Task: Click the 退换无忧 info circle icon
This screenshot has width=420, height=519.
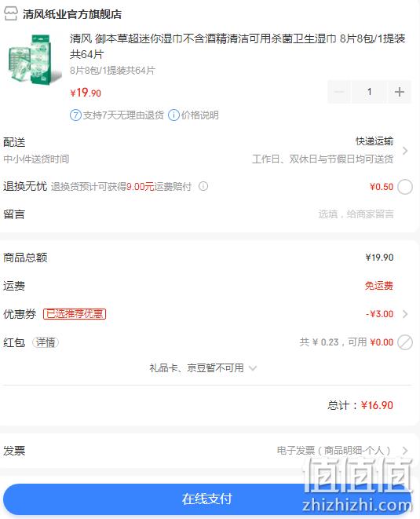Action: click(x=203, y=186)
